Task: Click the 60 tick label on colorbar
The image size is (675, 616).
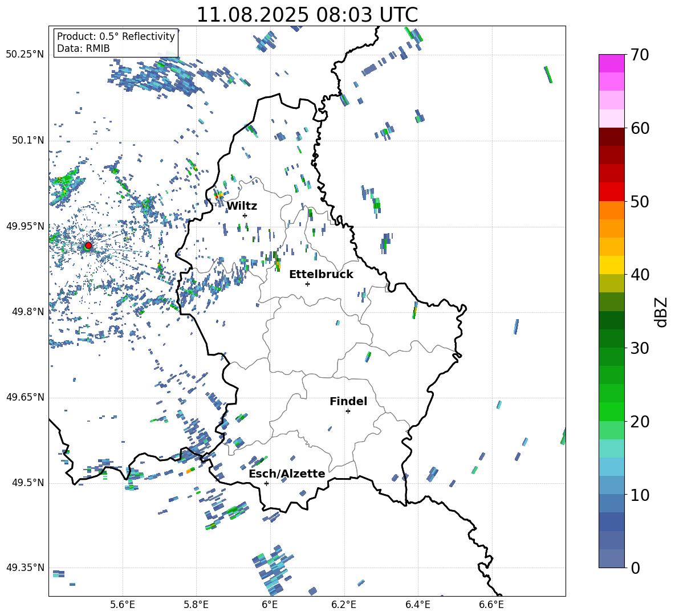Action: pyautogui.click(x=640, y=128)
